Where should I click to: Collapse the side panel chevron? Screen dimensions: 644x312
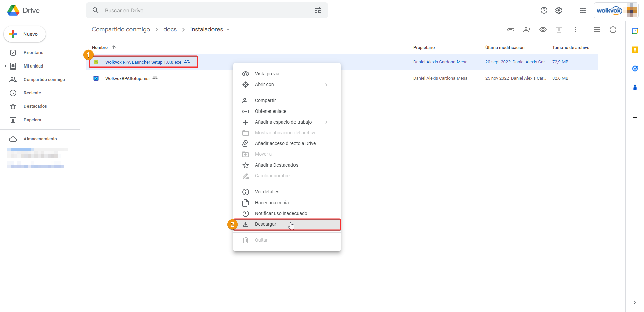[635, 303]
